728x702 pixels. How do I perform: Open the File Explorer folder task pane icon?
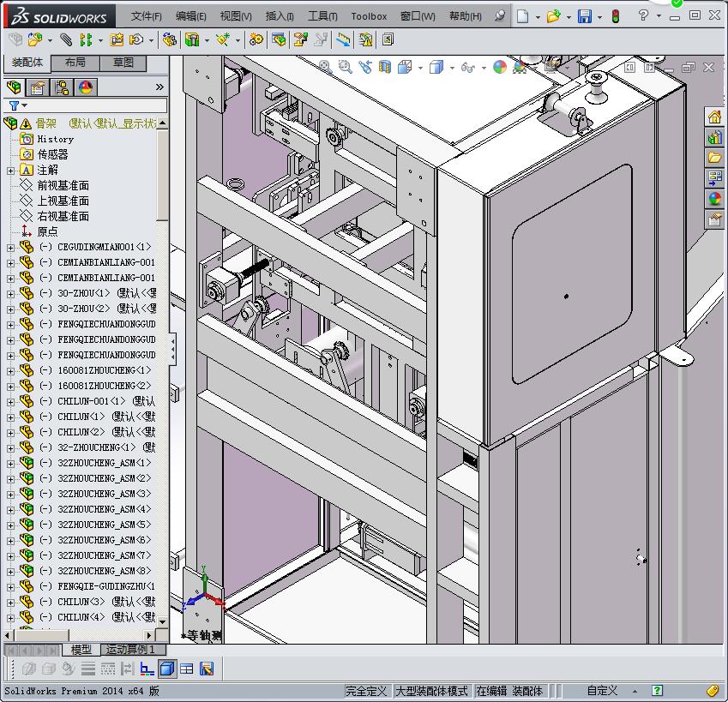714,158
